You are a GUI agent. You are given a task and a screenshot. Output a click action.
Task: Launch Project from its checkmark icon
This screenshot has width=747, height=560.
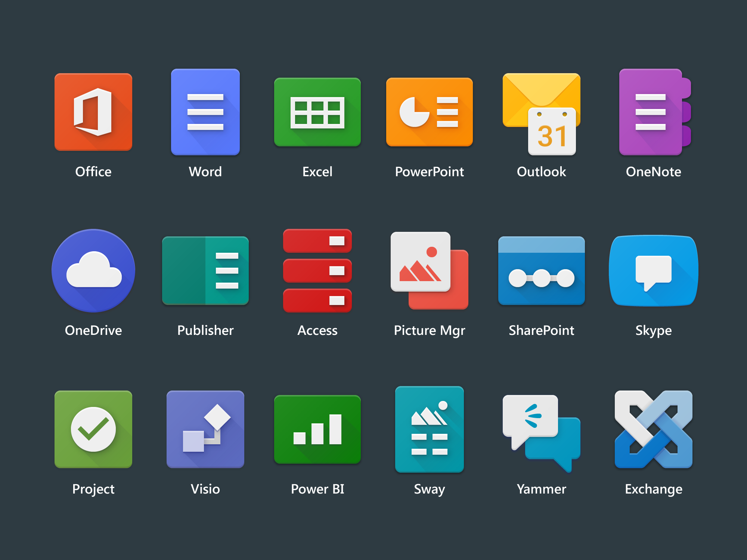pyautogui.click(x=93, y=430)
